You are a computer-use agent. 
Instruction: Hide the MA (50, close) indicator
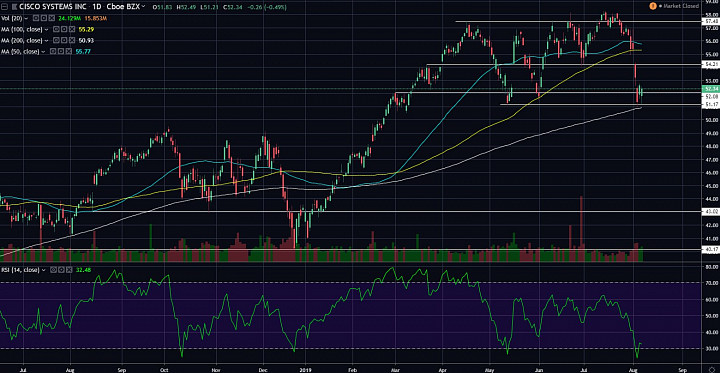(x=53, y=51)
